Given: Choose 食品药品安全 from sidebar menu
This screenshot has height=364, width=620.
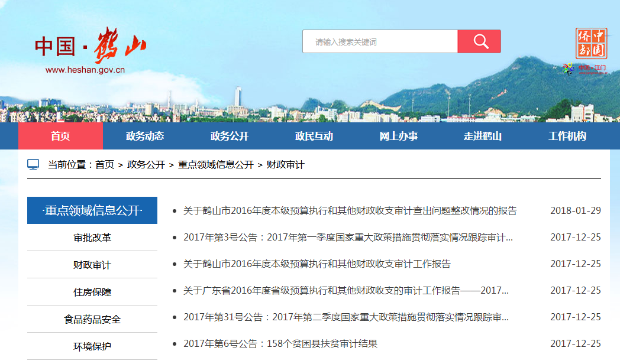Looking at the screenshot, I should point(92,320).
